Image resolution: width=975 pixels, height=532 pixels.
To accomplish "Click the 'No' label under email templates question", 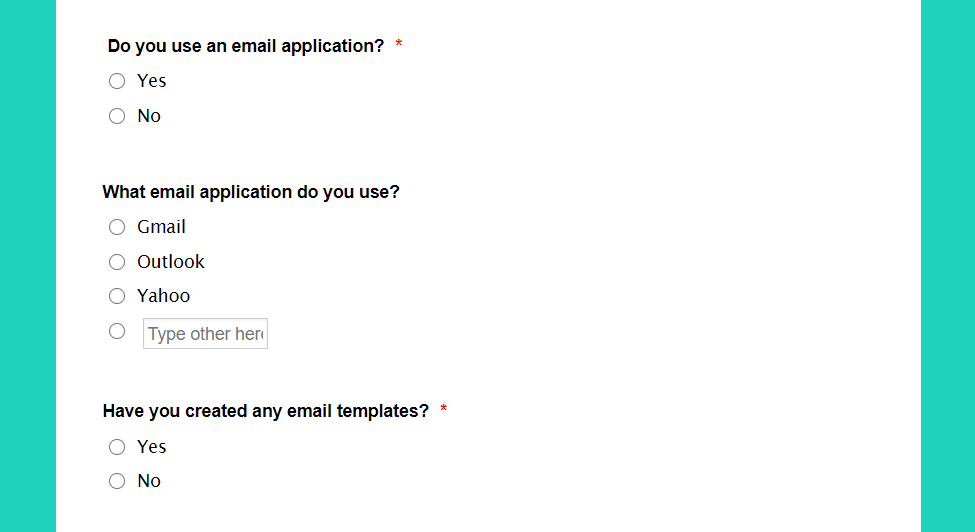I will pos(149,481).
